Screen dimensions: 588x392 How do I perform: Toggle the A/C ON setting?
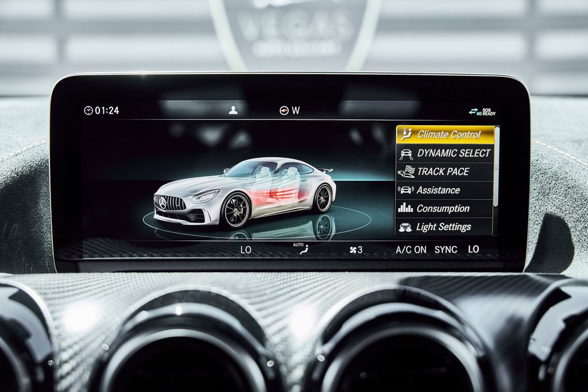point(411,250)
